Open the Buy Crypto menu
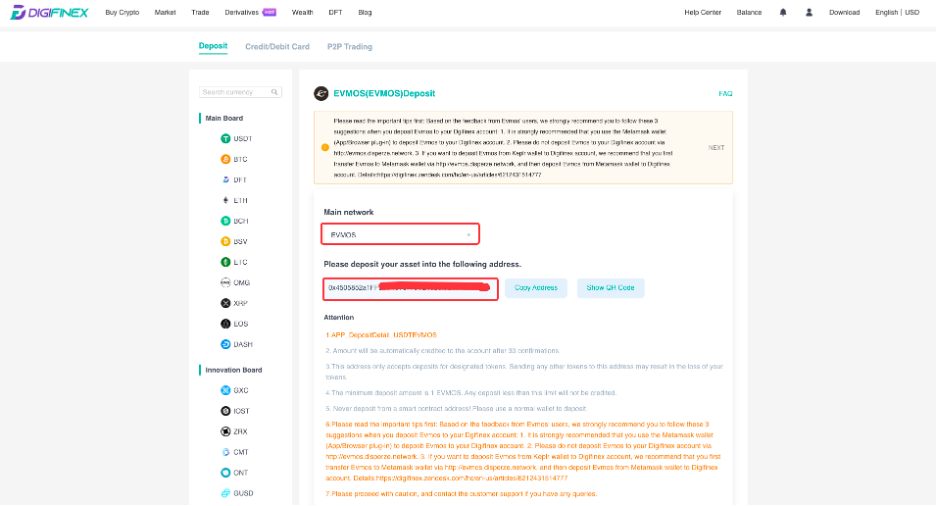The image size is (936, 506). click(122, 12)
